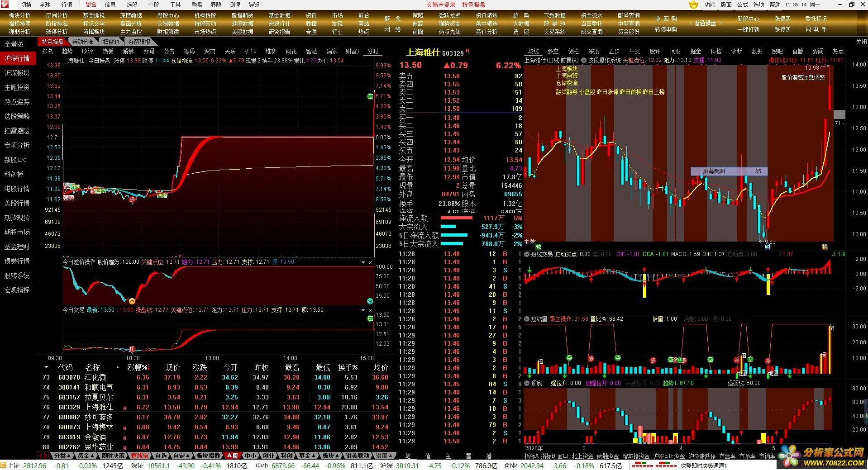The width and height of the screenshot is (868, 470).
Task: Select the 分时 tab above the intraday chart
Action: click(372, 51)
